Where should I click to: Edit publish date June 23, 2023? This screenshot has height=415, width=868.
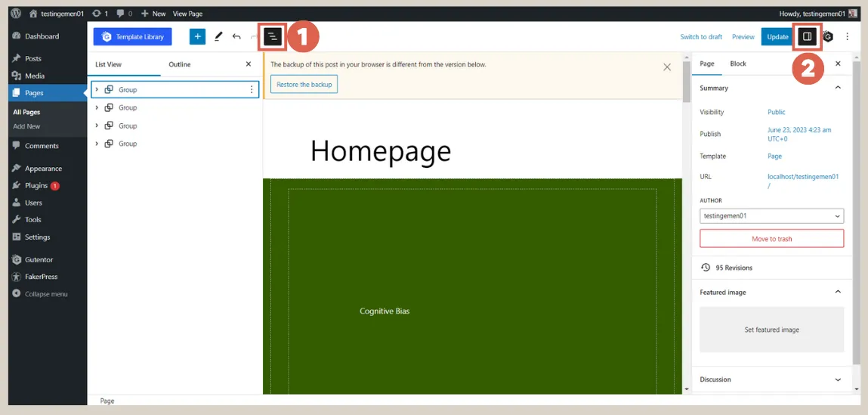click(x=798, y=134)
